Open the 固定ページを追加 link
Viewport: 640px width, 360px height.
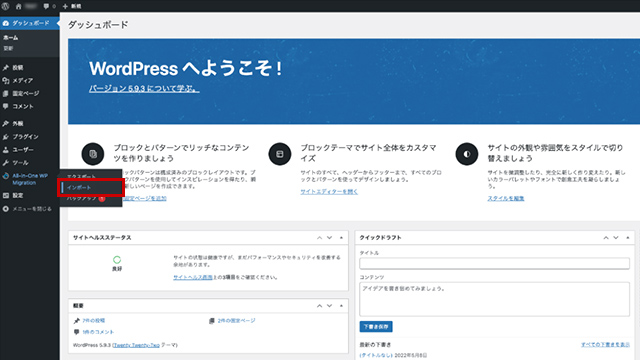144,198
